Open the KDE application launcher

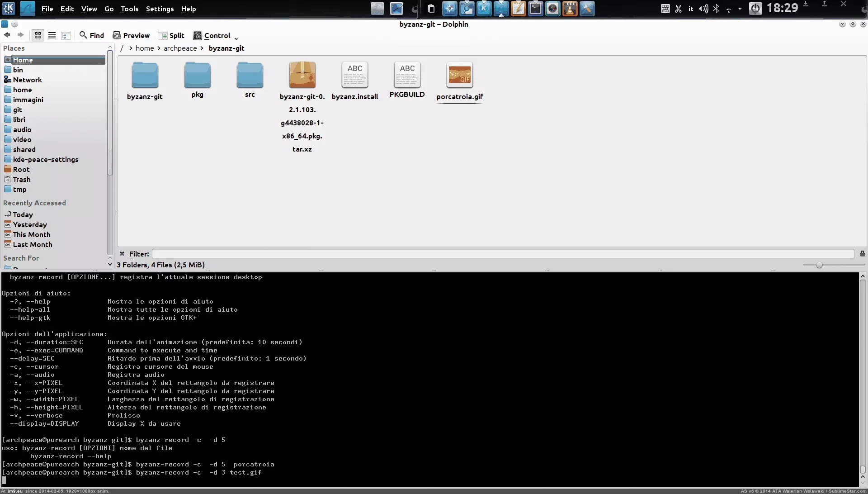(x=9, y=8)
